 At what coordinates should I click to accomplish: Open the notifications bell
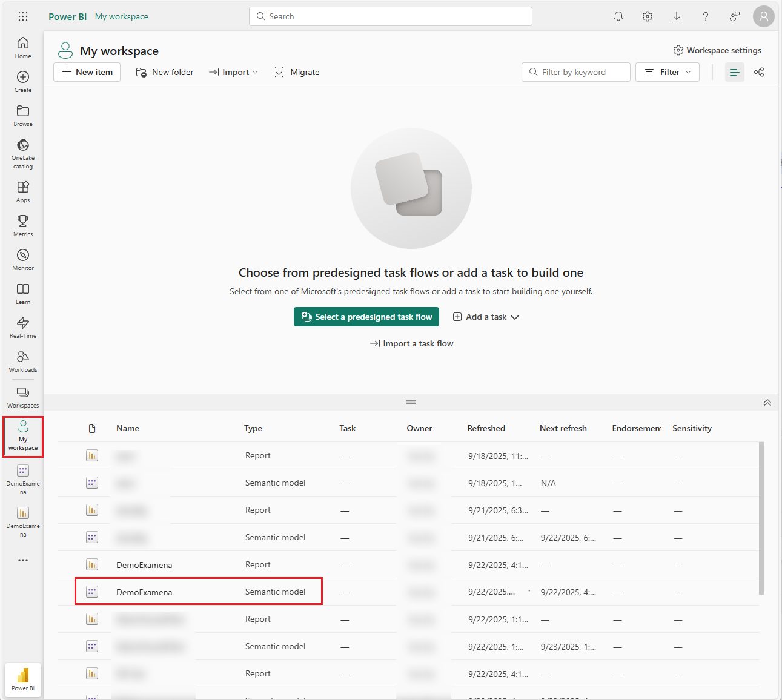click(x=618, y=16)
